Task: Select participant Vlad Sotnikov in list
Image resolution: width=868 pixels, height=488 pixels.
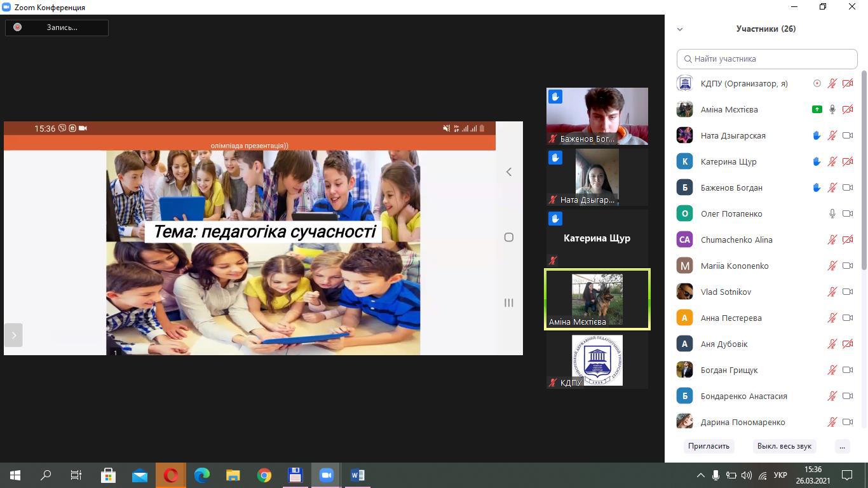Action: (x=765, y=292)
